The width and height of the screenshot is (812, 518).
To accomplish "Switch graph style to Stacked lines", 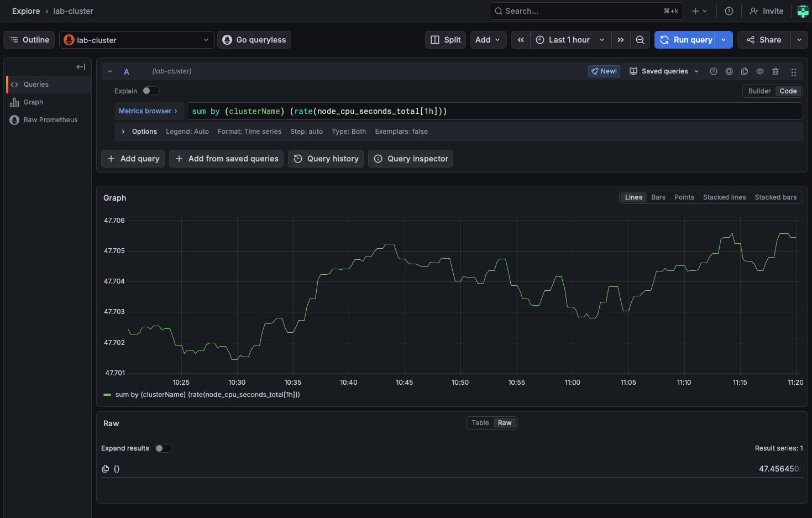I will pos(724,197).
